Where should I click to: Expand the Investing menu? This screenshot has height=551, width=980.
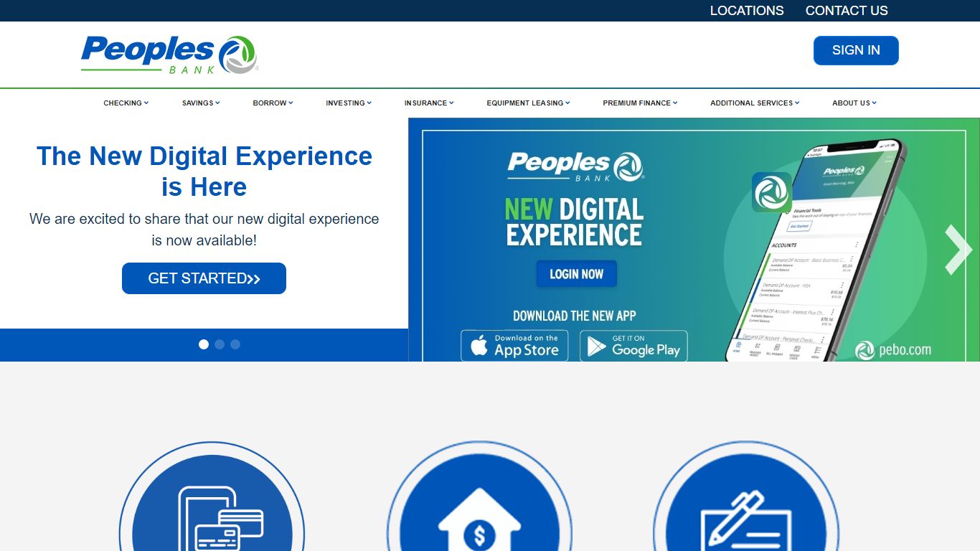(x=349, y=103)
